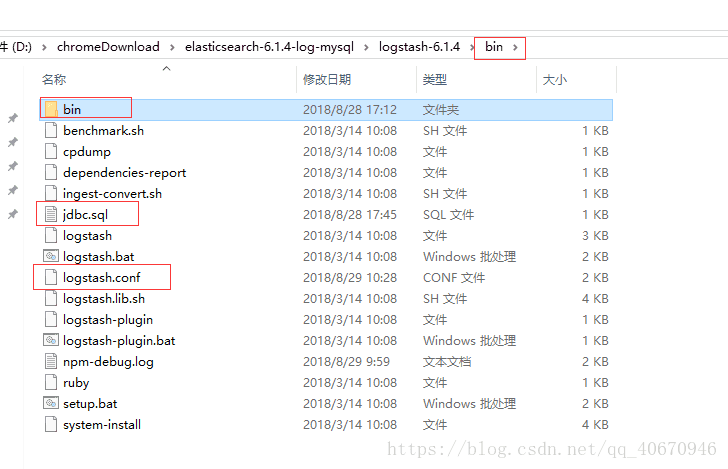Image resolution: width=728 pixels, height=469 pixels.
Task: Navigate to logstash-6.1.4 breadcrumb folder
Action: 419,47
